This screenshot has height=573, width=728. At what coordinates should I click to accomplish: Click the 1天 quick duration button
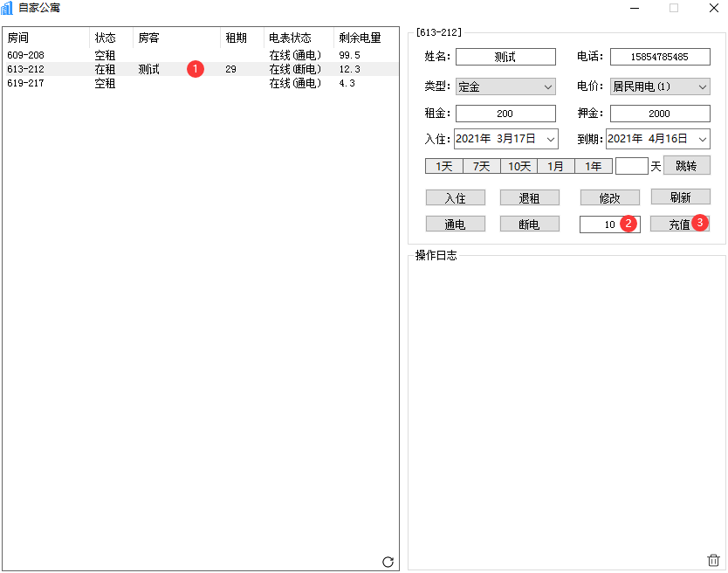click(443, 166)
